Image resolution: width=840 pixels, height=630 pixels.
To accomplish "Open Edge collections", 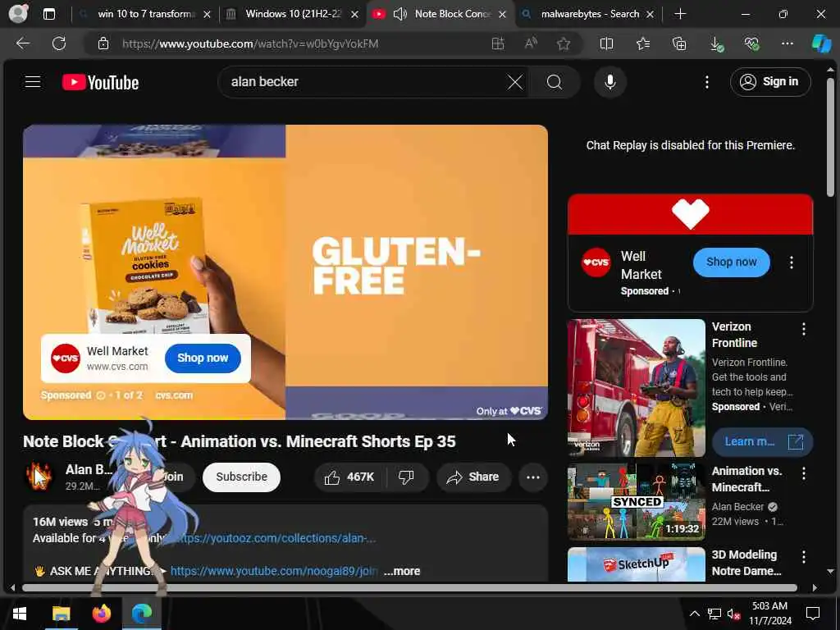I will 679,43.
